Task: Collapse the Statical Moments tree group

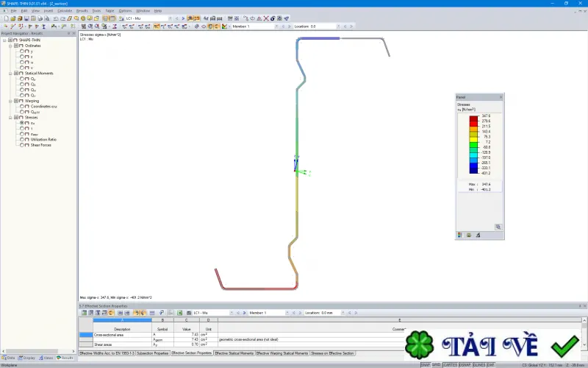Action: [10, 73]
